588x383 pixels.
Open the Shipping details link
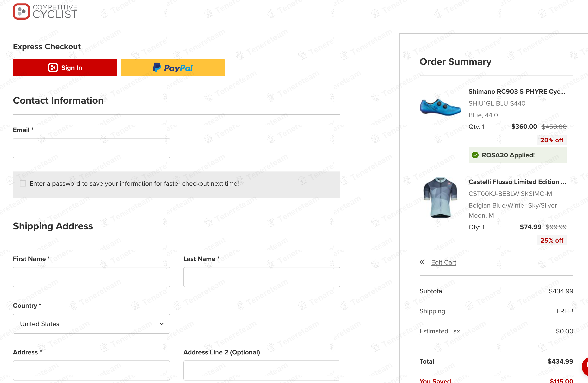432,311
